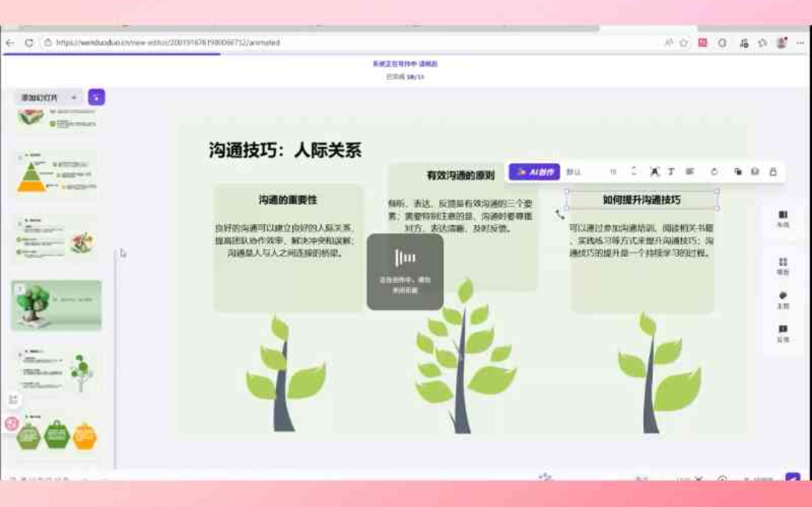Toggle the lock icon in floating toolbar

coord(773,172)
